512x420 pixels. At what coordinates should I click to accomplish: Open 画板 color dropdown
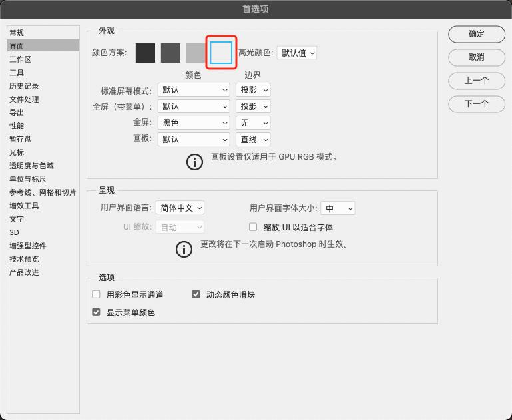[194, 140]
